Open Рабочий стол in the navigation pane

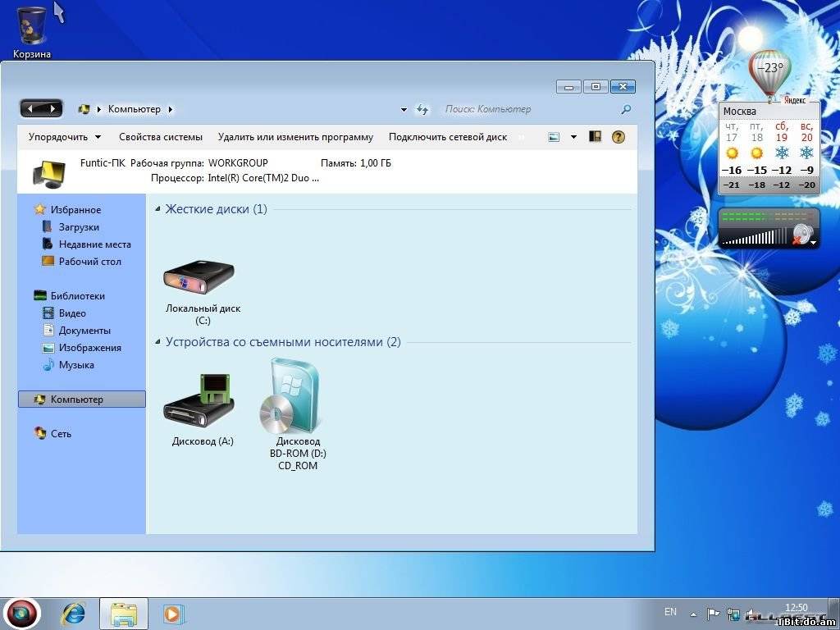click(90, 262)
